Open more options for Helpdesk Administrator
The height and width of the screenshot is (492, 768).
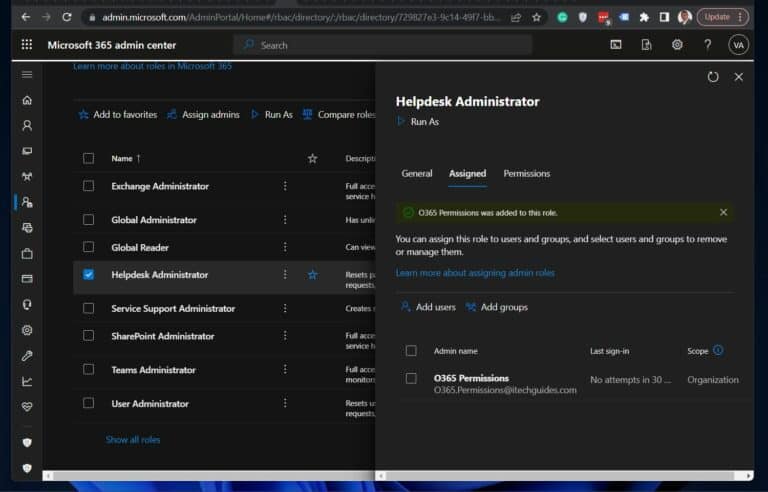pos(285,274)
